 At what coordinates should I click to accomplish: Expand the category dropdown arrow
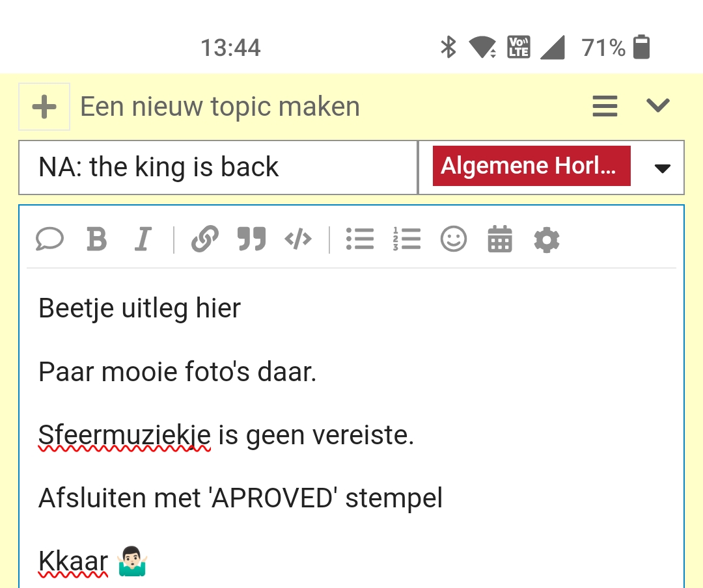(x=662, y=168)
